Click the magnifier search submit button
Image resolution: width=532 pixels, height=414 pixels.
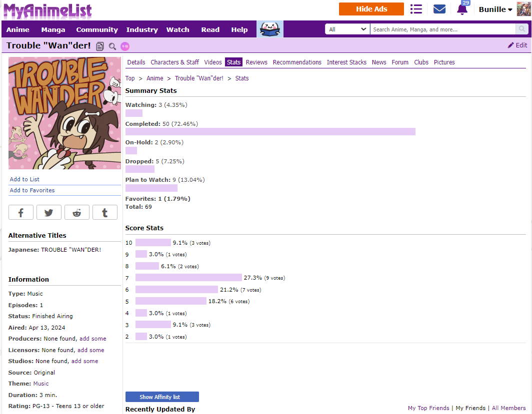tap(522, 29)
